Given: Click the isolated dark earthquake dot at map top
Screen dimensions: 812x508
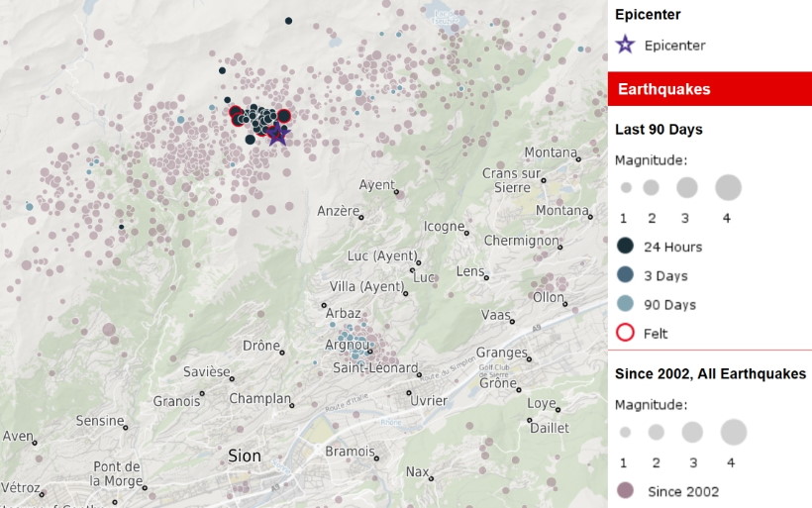Looking at the screenshot, I should tap(288, 21).
